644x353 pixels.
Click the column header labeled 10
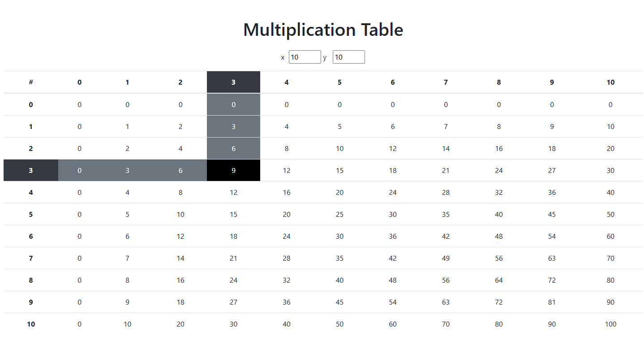pos(610,82)
